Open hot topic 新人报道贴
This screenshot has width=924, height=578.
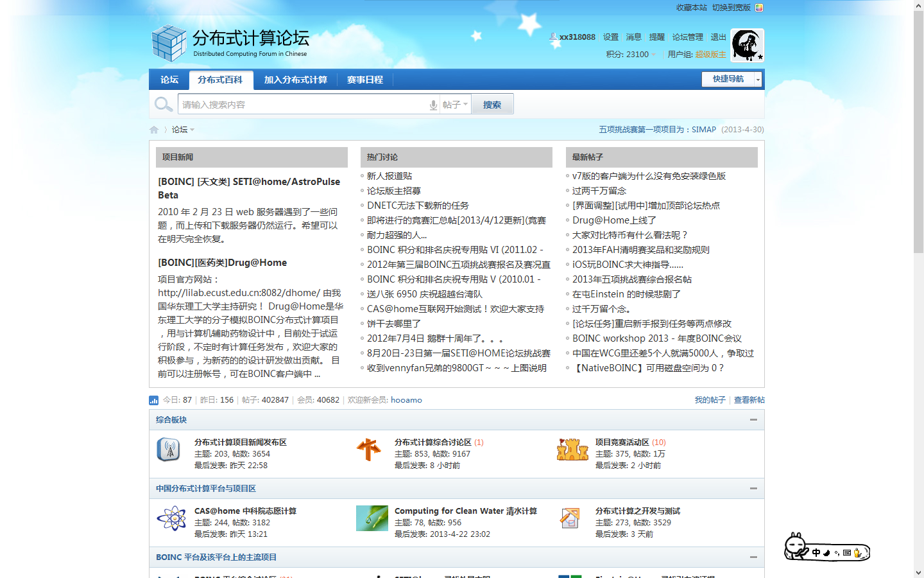click(x=389, y=176)
